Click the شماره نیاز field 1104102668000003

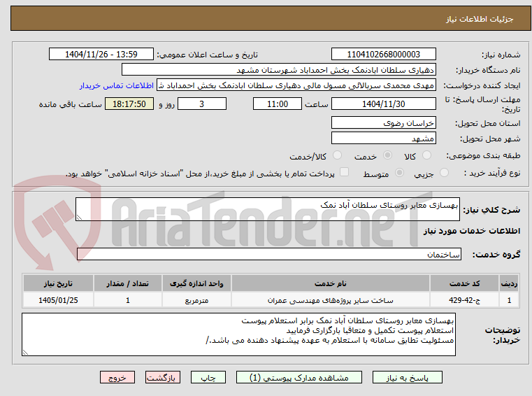click(x=383, y=55)
